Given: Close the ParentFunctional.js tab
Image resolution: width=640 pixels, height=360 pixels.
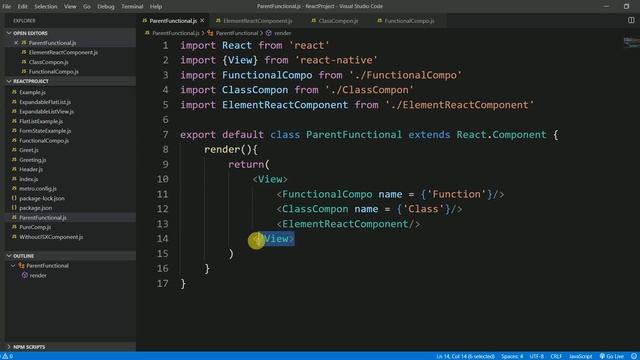Looking at the screenshot, I should tap(202, 20).
